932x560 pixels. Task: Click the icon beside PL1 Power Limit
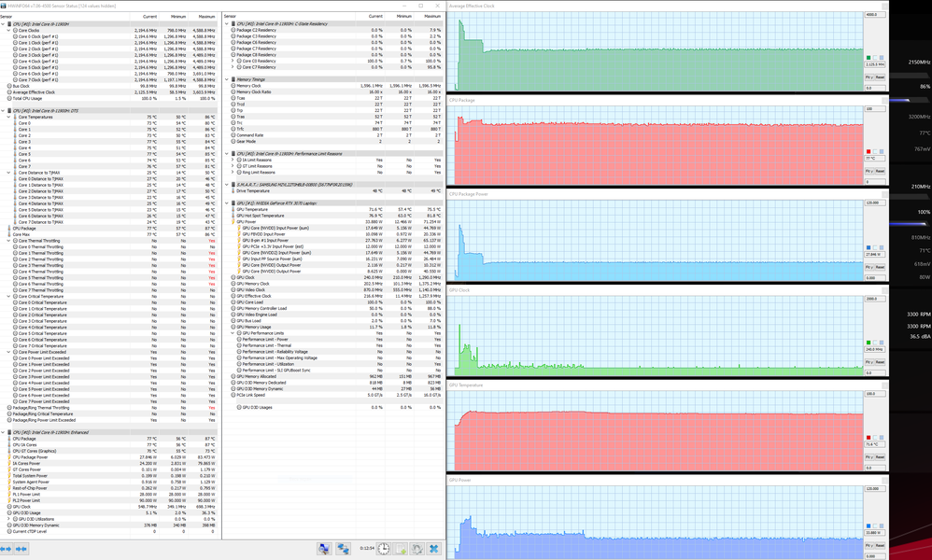[9, 494]
